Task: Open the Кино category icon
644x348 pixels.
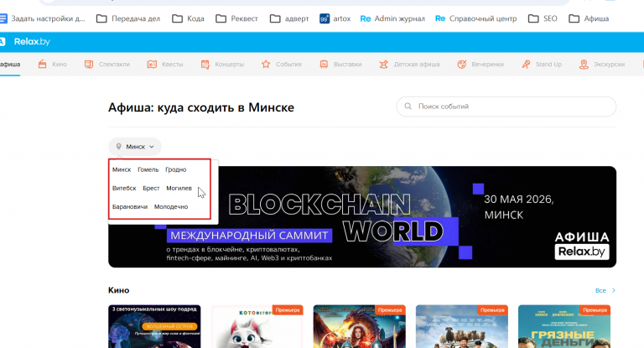Action: (x=42, y=64)
